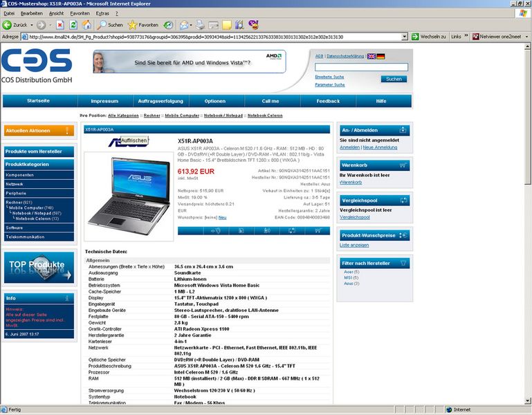Click Neue Anmeldung registration link
The image size is (532, 415).
coord(380,147)
